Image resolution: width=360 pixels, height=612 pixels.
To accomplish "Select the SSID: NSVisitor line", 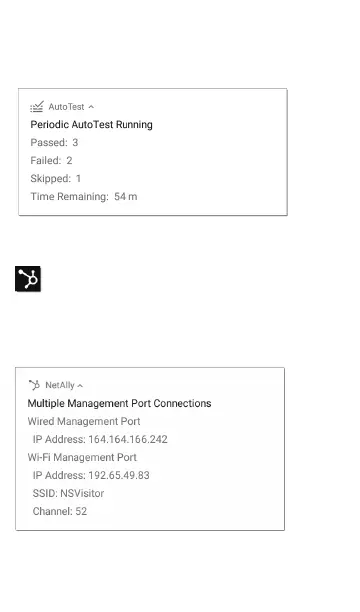I will tap(68, 493).
